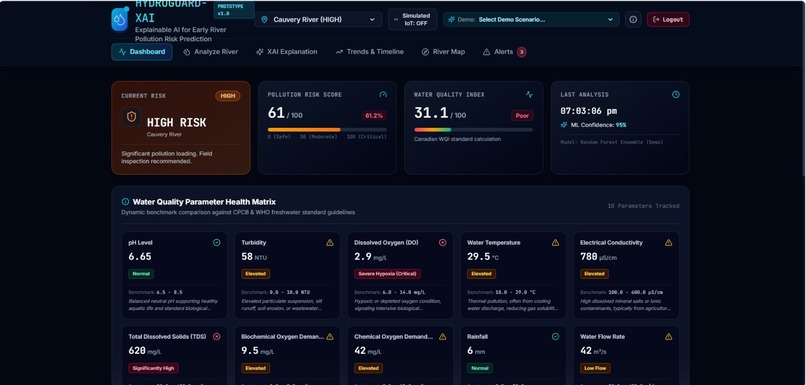Click the red cross icon on Dissolved Oxygen card
This screenshot has width=806, height=385.
pyautogui.click(x=443, y=243)
